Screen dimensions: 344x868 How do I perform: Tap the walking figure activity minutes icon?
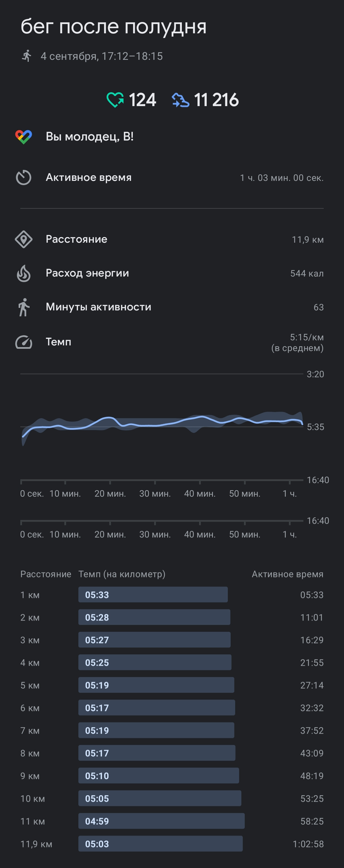pyautogui.click(x=24, y=307)
